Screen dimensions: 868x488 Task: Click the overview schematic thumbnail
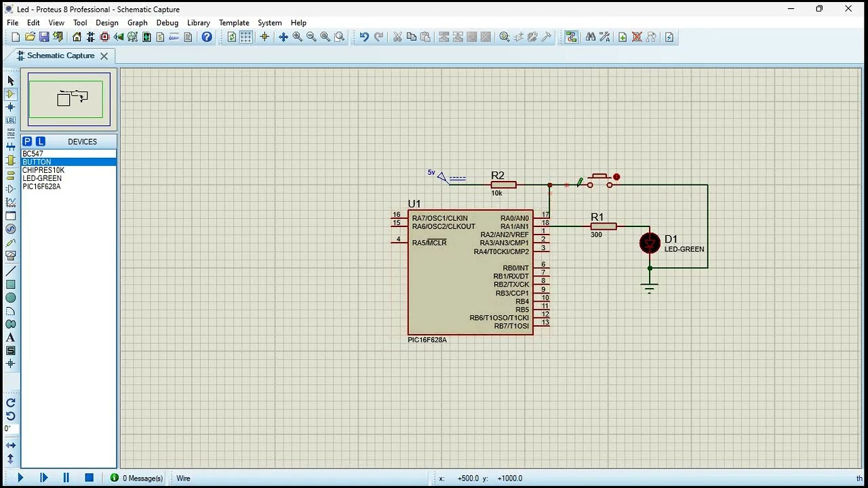coord(69,99)
